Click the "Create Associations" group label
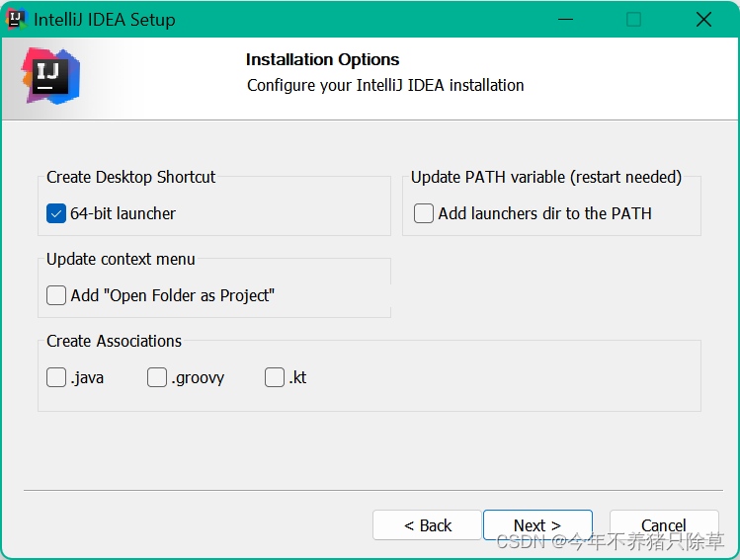Image resolution: width=740 pixels, height=560 pixels. click(x=114, y=341)
